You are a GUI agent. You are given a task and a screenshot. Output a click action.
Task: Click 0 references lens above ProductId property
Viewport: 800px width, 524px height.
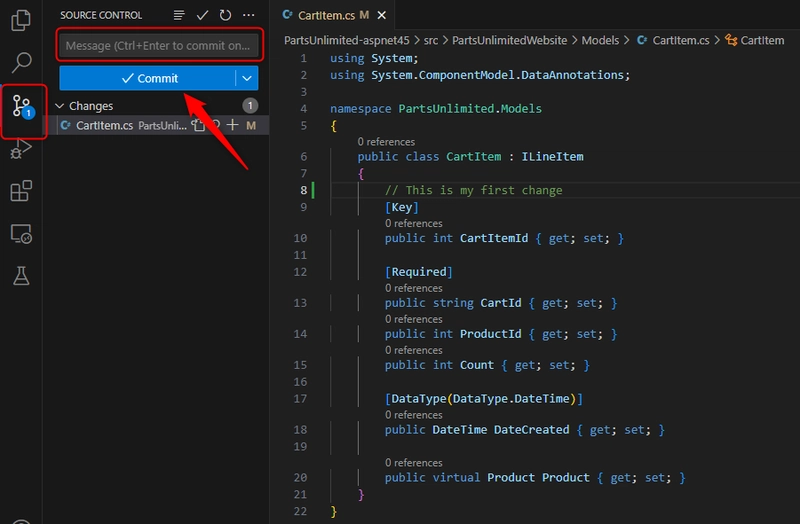tap(414, 319)
